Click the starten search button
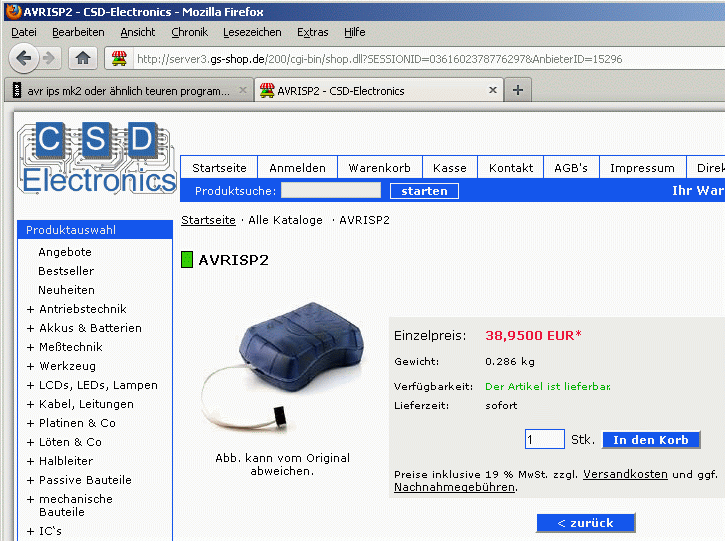Image resolution: width=725 pixels, height=541 pixels. coord(424,191)
